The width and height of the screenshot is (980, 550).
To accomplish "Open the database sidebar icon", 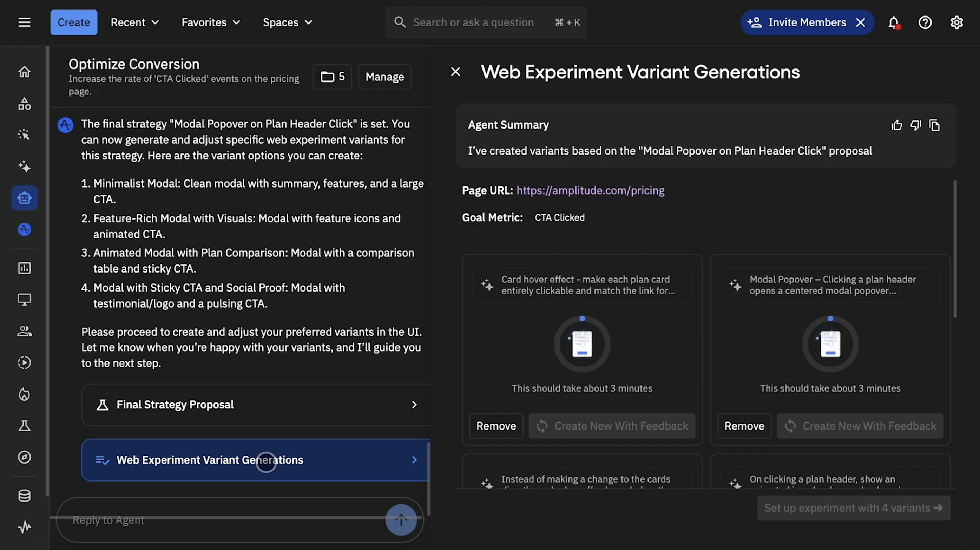I will coord(24,496).
